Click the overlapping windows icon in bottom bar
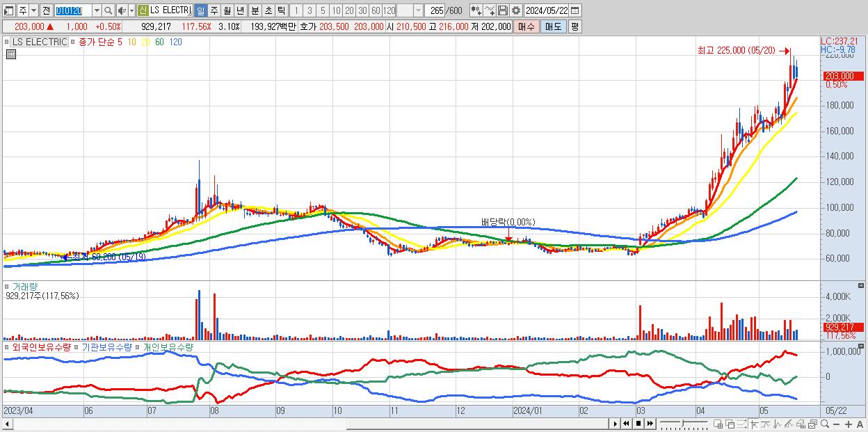Image resolution: width=868 pixels, height=432 pixels. click(x=730, y=424)
